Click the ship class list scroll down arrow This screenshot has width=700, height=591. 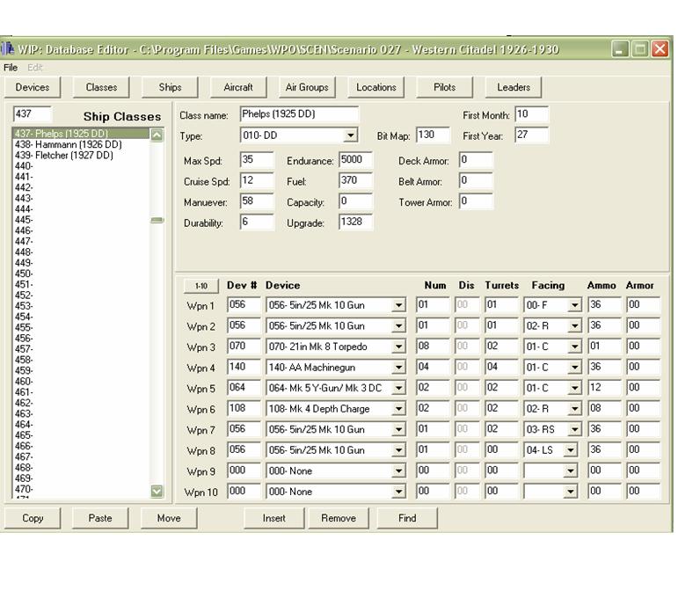coord(157,492)
